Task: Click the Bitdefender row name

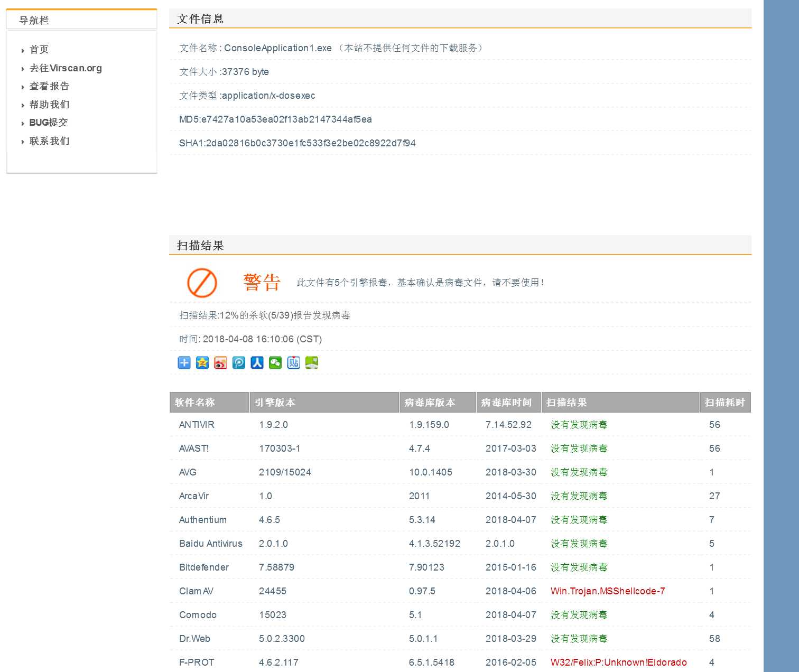Action: pyautogui.click(x=204, y=567)
